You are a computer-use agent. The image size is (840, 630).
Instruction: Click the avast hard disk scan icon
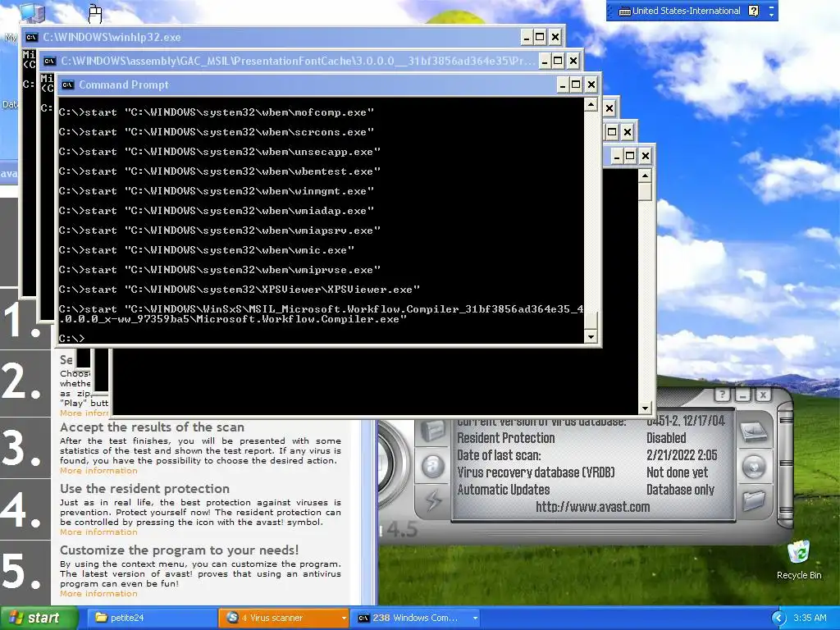[x=753, y=431]
